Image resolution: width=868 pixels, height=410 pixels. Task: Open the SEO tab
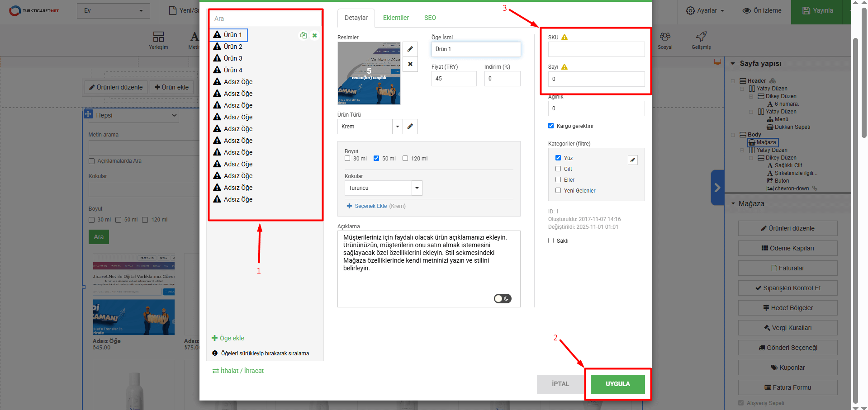[430, 18]
